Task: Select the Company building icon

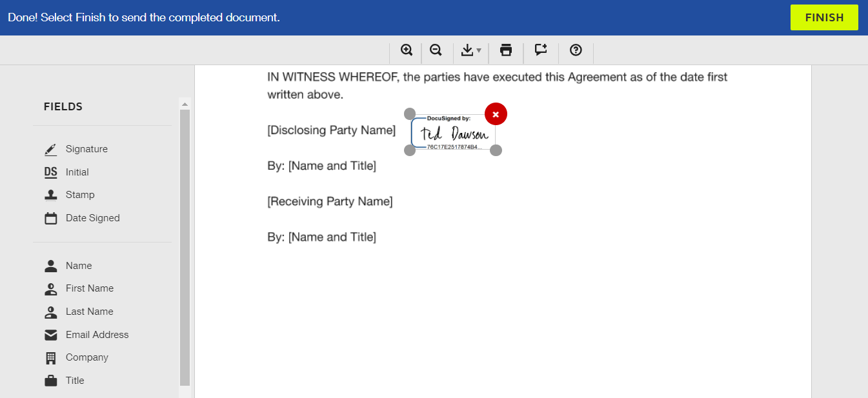Action: (x=51, y=357)
